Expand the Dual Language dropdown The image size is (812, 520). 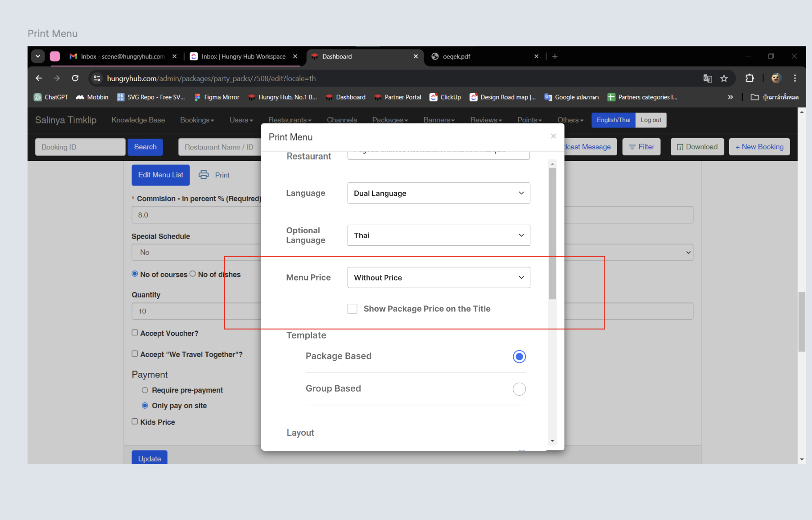click(x=439, y=193)
